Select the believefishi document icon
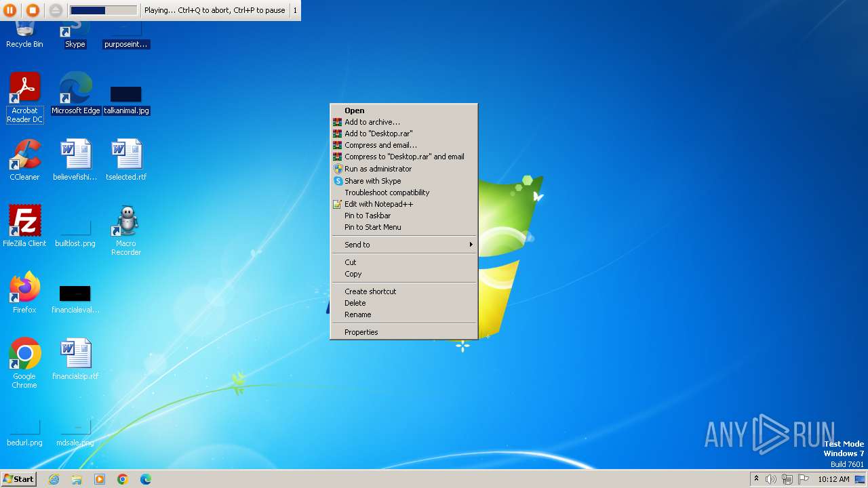 (75, 160)
